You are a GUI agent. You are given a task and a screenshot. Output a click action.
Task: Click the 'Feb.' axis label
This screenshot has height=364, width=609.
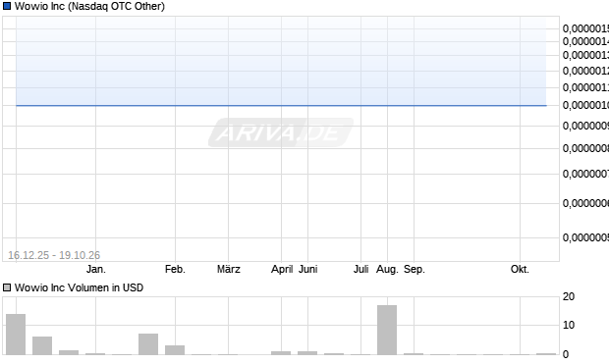[175, 269]
